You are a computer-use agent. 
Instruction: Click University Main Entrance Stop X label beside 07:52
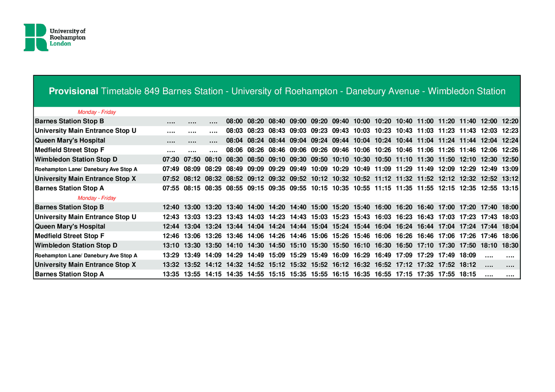(x=85, y=178)
